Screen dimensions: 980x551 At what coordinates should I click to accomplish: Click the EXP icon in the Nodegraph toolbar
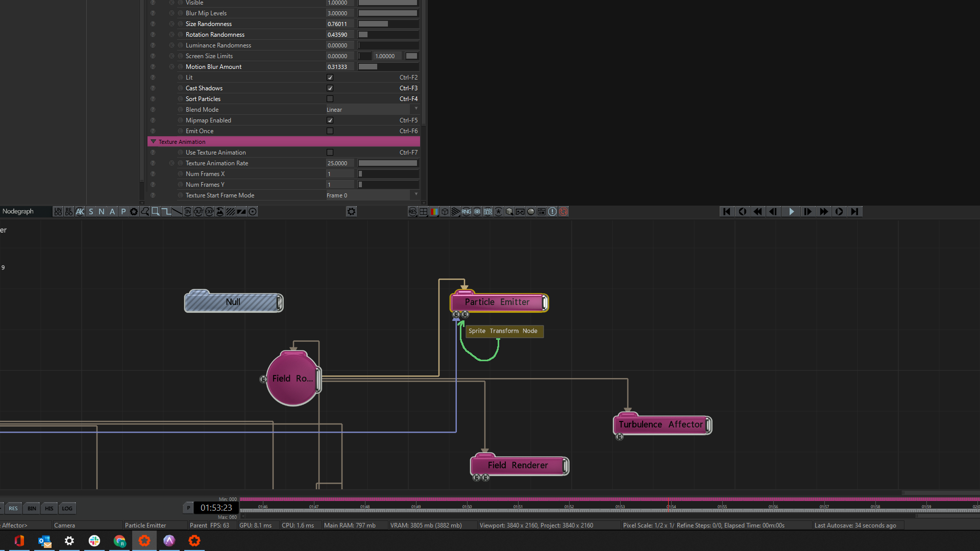coord(209,212)
